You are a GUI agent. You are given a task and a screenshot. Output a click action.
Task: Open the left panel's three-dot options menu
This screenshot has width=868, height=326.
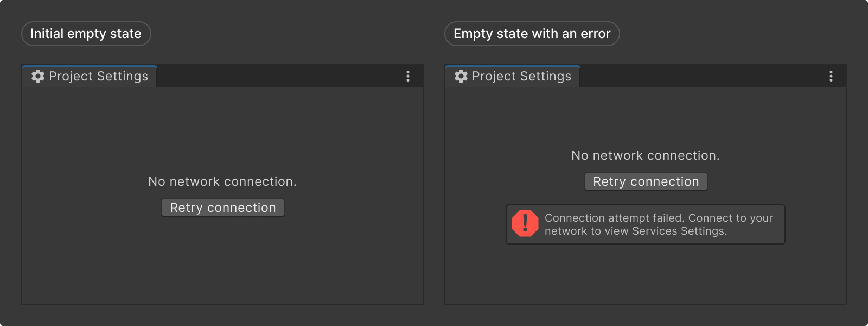click(408, 76)
